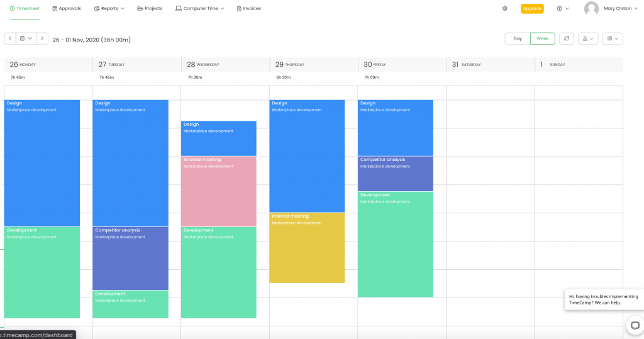Open the help question-mark menu
644x339 pixels.
tap(563, 9)
